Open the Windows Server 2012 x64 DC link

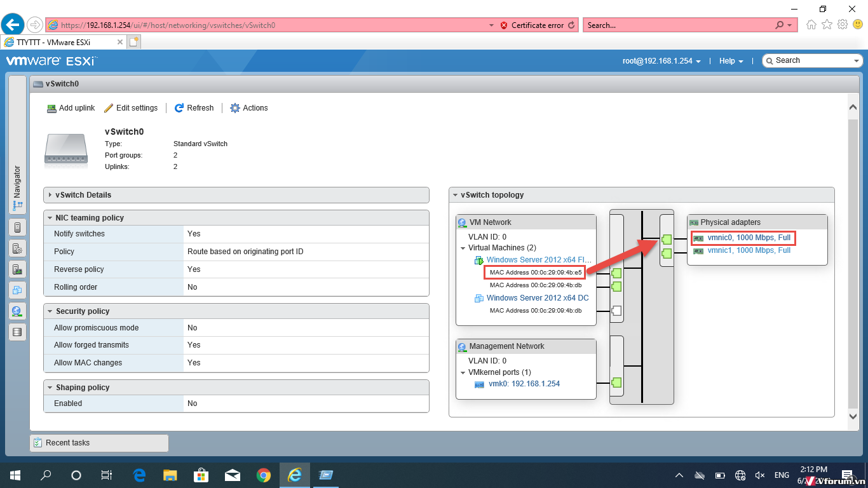538,298
